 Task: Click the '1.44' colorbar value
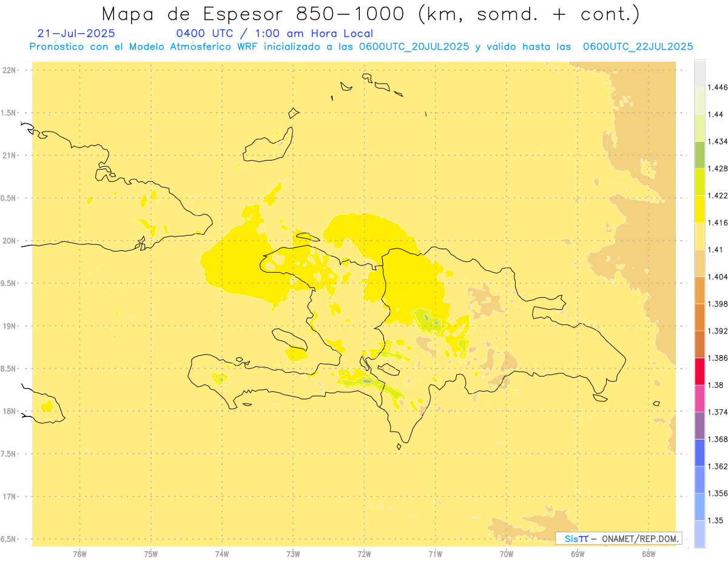pos(716,115)
